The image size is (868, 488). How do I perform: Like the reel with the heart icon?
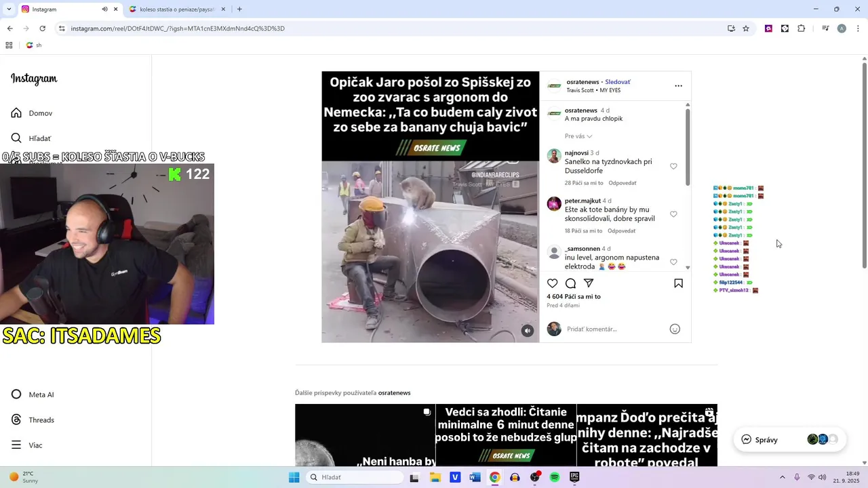553,283
